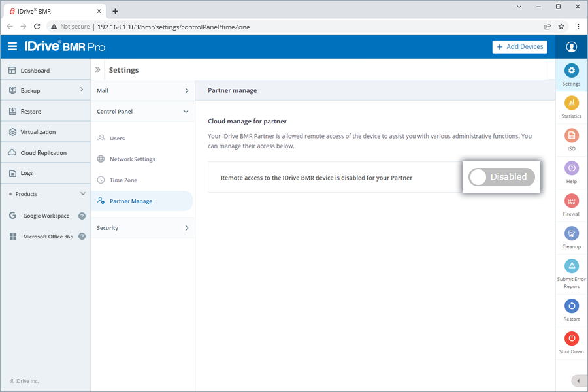
Task: Open Virtualization in the sidebar
Action: click(45, 132)
